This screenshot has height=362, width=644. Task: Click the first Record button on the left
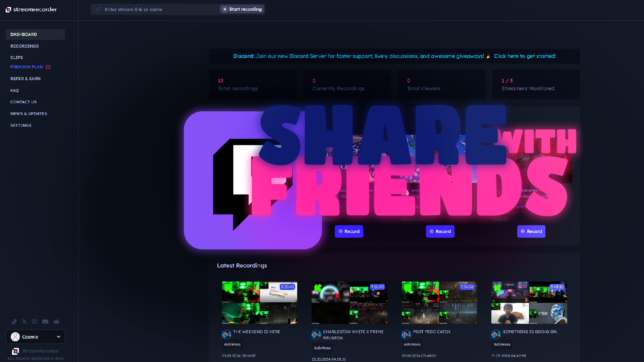(x=349, y=231)
